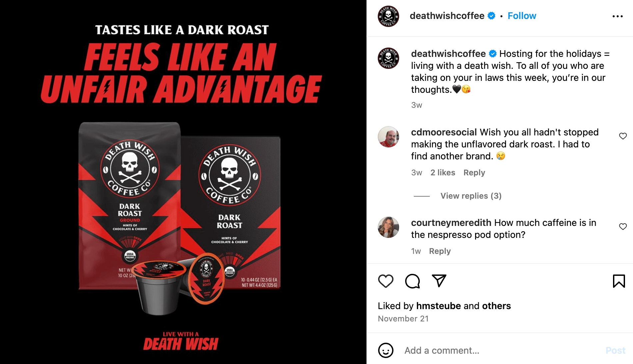Expand View replies (3)
The width and height of the screenshot is (633, 364).
click(471, 196)
